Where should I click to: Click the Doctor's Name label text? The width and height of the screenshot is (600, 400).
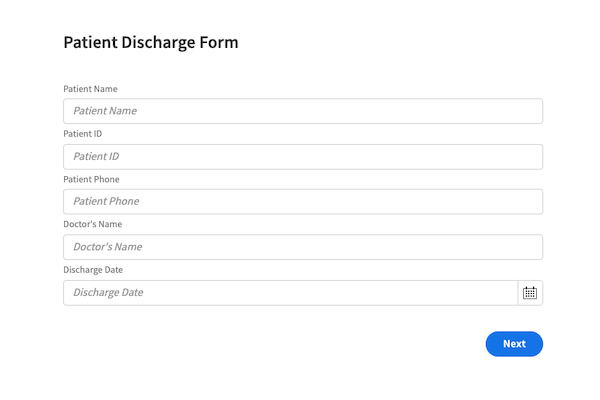[x=93, y=224]
